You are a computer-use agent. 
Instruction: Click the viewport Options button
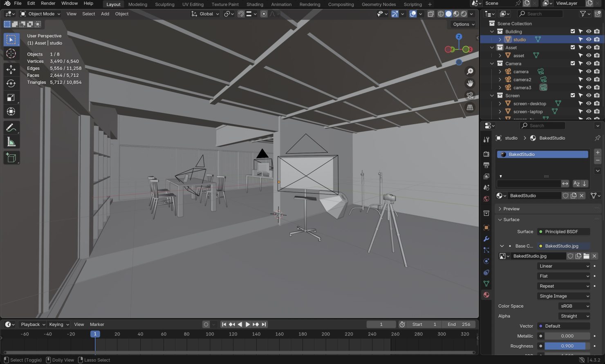[x=464, y=24]
